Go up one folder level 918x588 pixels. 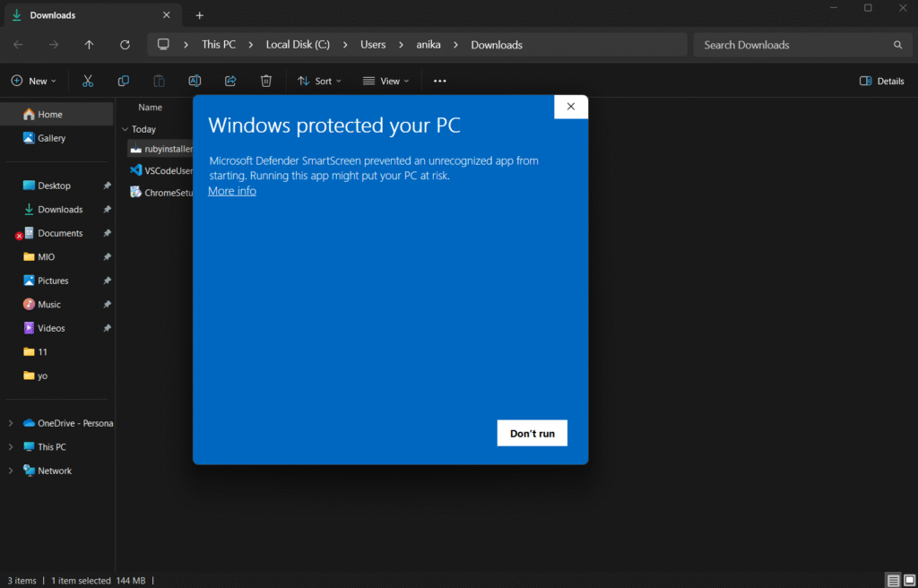(89, 45)
